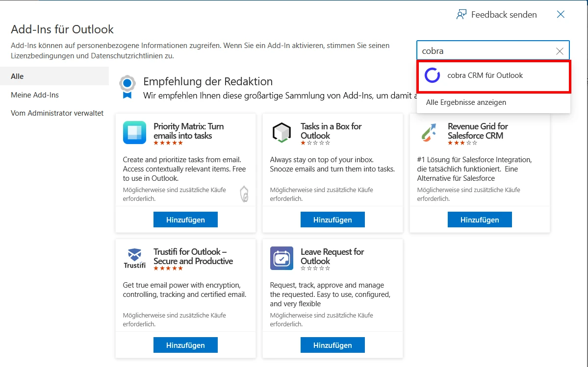Add the Leave Request for Outlook add-in

tap(332, 344)
